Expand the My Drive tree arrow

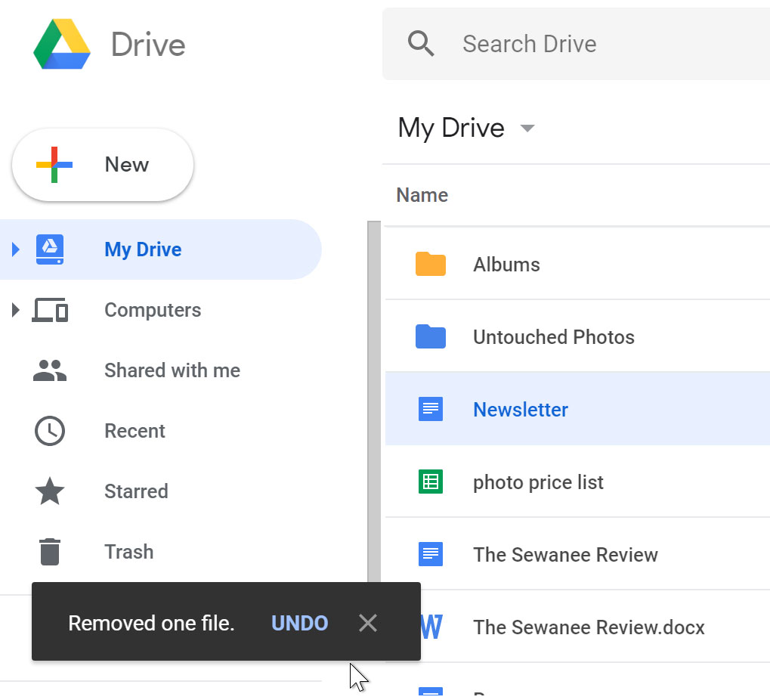(16, 249)
